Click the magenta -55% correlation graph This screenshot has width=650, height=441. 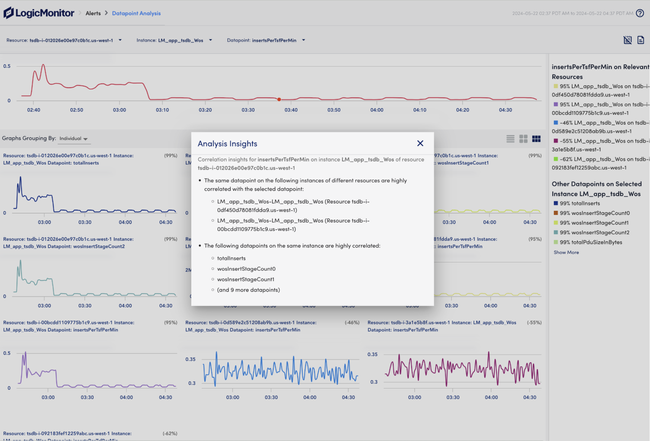(462, 370)
